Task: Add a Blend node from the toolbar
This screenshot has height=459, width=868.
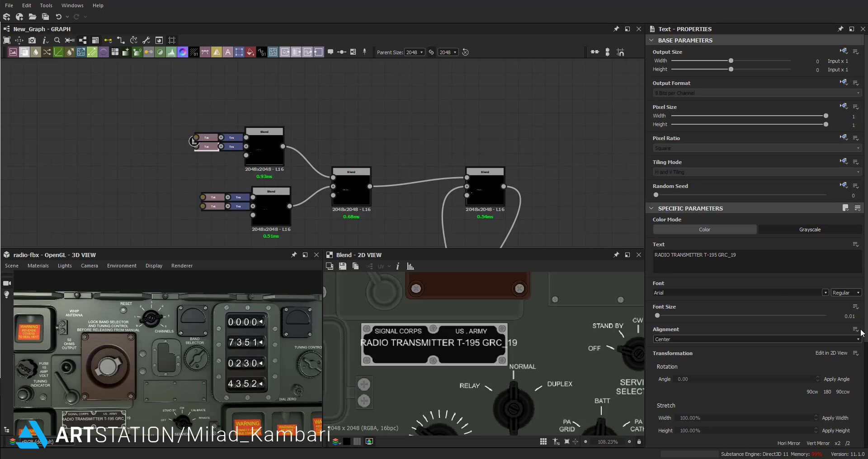Action: tap(24, 52)
